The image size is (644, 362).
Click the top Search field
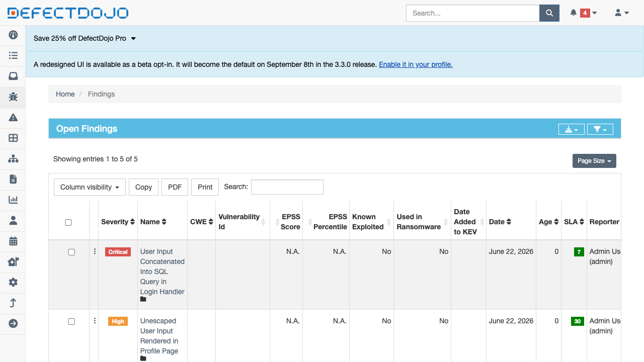coord(472,13)
